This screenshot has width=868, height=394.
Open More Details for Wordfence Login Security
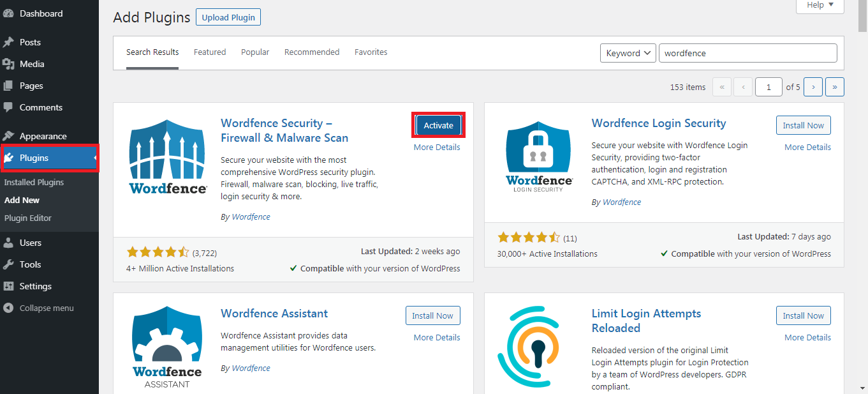[x=807, y=147]
